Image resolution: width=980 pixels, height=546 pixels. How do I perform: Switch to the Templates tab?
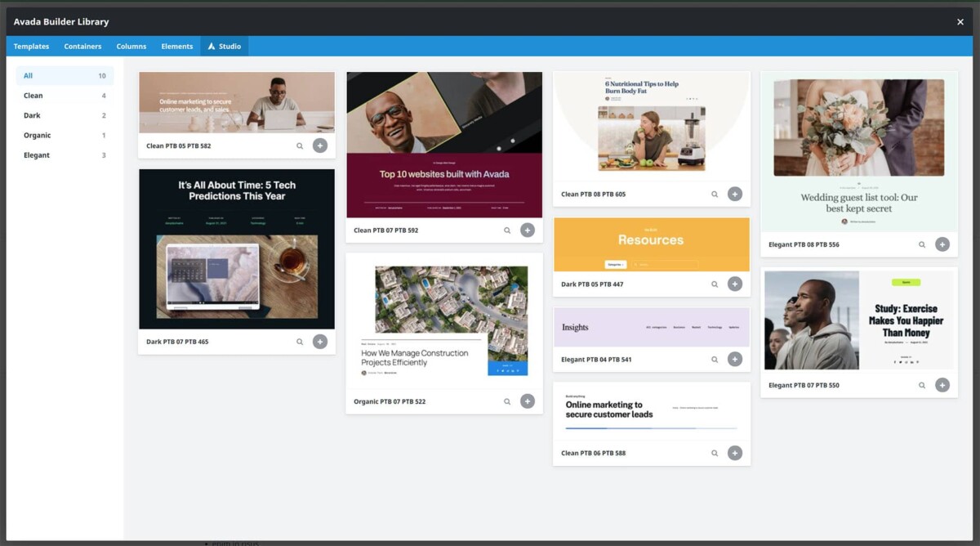[x=31, y=47]
